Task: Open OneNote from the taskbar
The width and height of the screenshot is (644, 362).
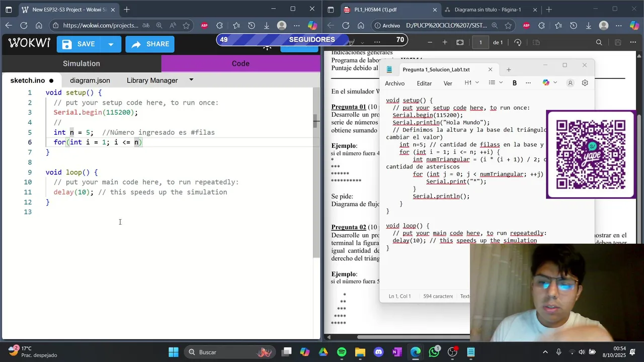Action: pyautogui.click(x=397, y=352)
